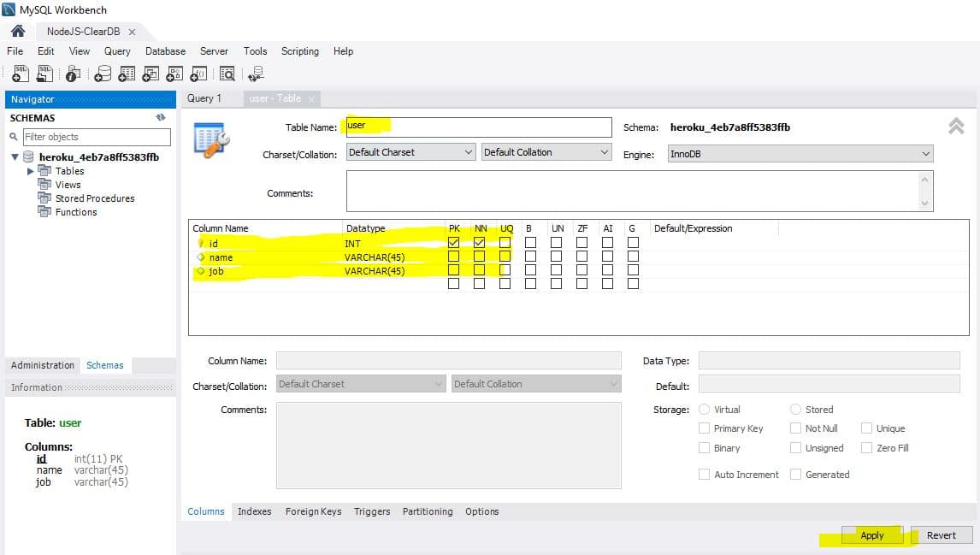980x555 pixels.
Task: Switch to the Foreign Keys tab
Action: point(313,511)
